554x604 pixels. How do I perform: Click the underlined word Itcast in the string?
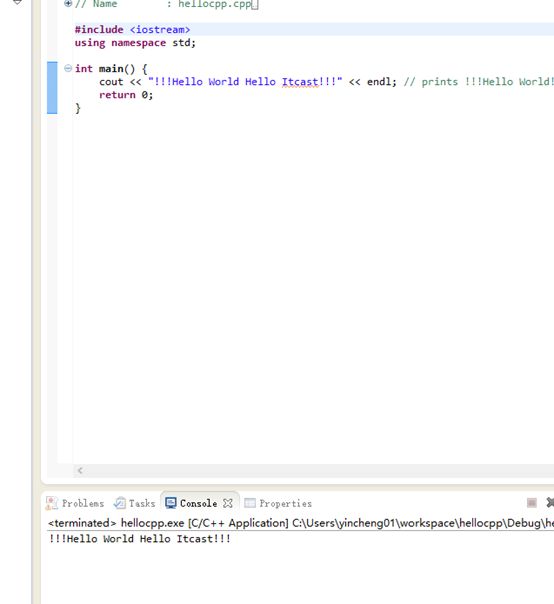[300, 82]
